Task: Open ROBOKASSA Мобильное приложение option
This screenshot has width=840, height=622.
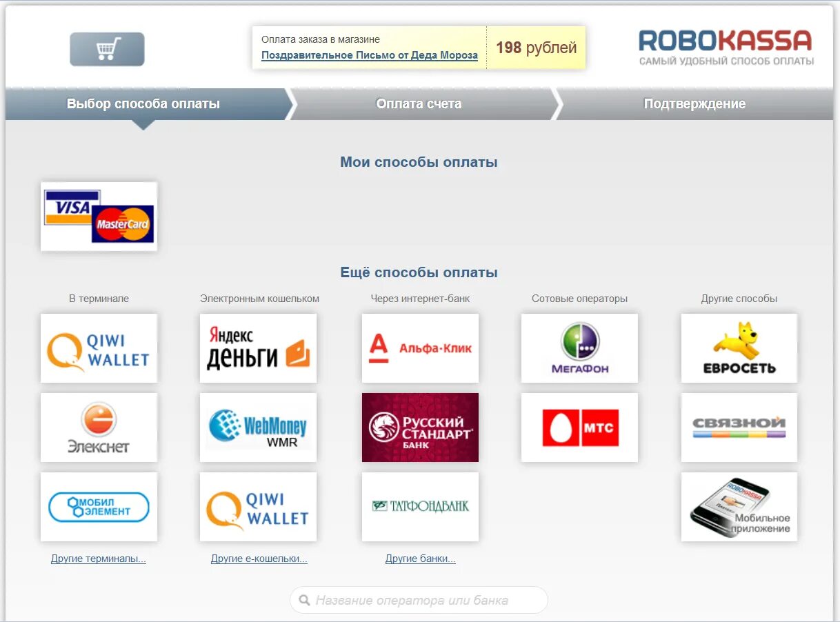Action: [739, 507]
